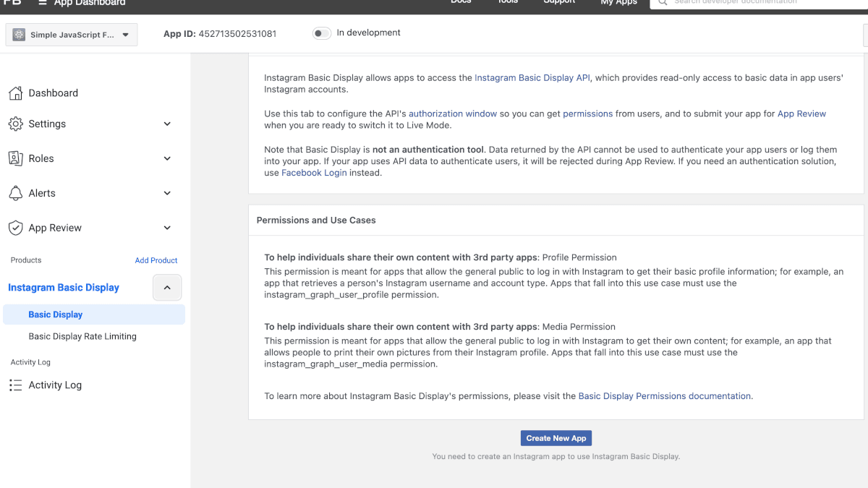Click the Settings gear icon in sidebar
Image resolution: width=868 pixels, height=488 pixels.
[x=15, y=124]
